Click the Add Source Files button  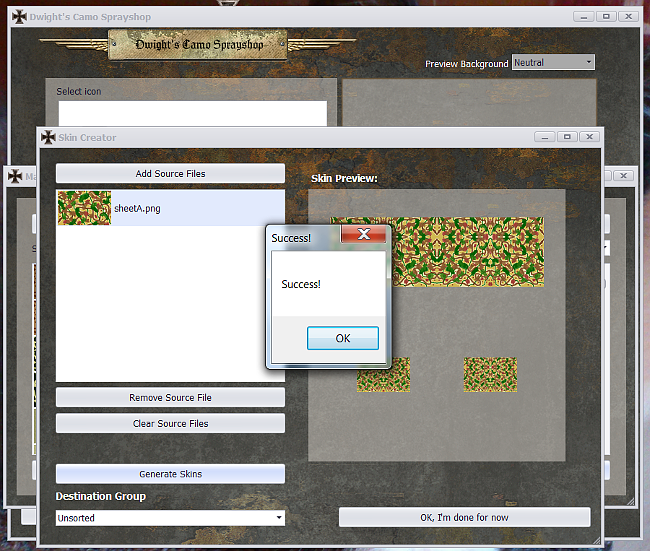tap(170, 173)
